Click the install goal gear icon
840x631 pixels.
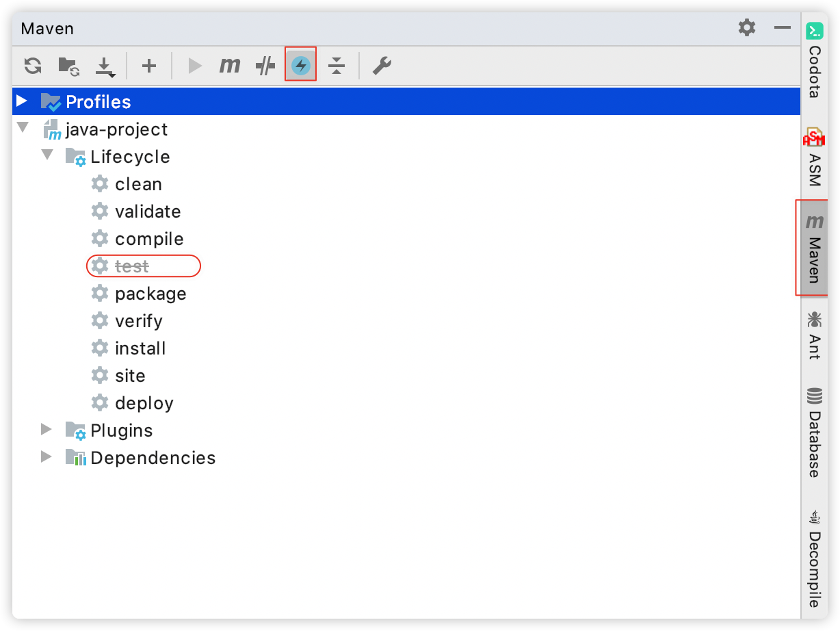pyautogui.click(x=100, y=348)
